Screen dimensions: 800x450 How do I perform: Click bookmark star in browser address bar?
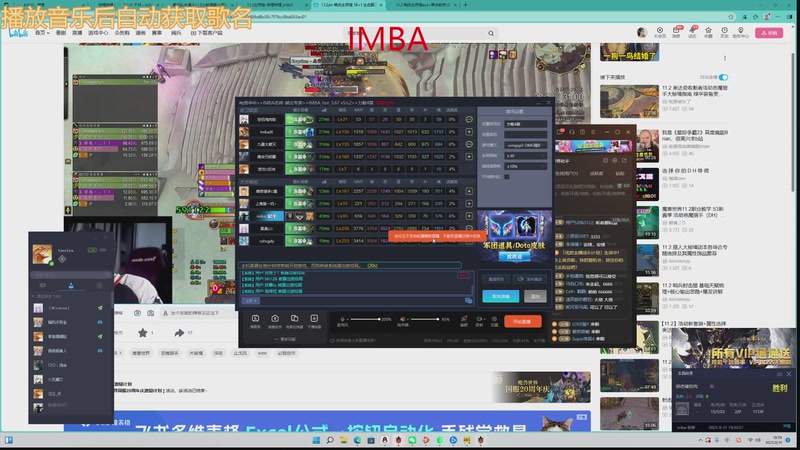[x=731, y=17]
